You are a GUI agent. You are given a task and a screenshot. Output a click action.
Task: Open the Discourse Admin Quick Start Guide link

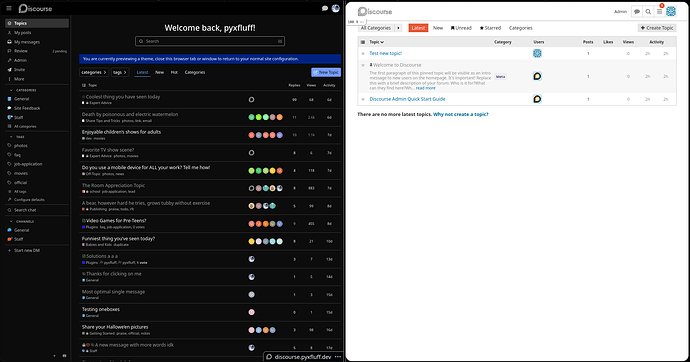pyautogui.click(x=407, y=99)
